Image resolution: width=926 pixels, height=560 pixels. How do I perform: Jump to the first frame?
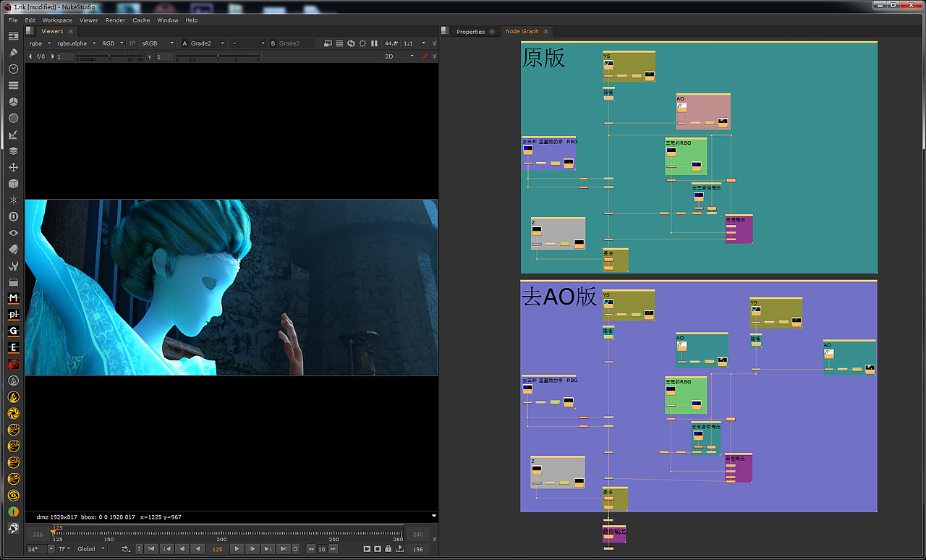coord(151,548)
